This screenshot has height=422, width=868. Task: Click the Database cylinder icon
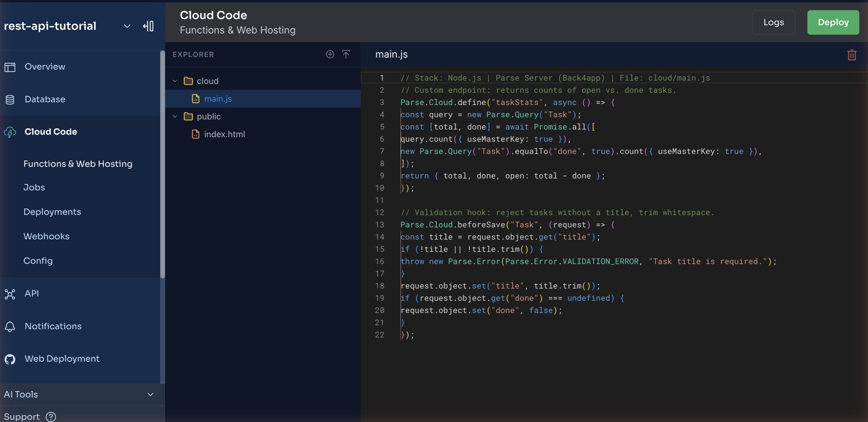[10, 99]
